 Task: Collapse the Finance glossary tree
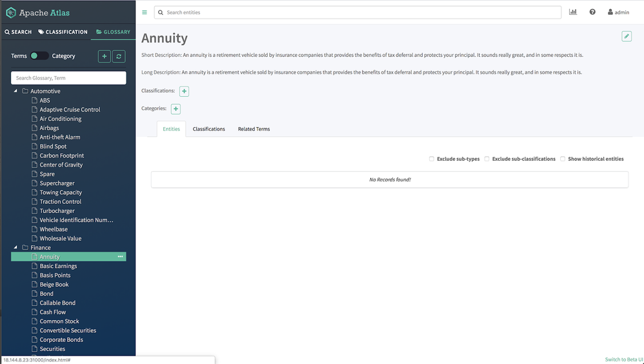15,247
